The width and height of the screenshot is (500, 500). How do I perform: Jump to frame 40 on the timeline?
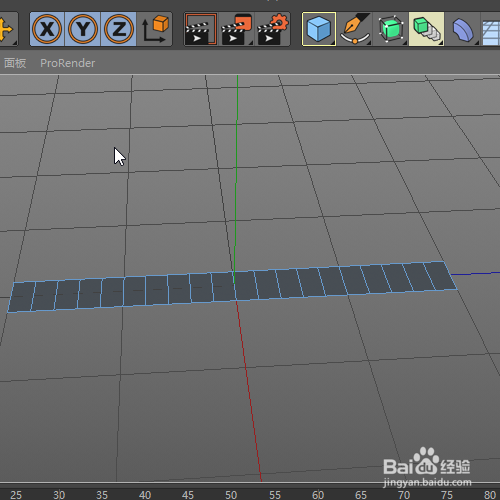pyautogui.click(x=145, y=495)
